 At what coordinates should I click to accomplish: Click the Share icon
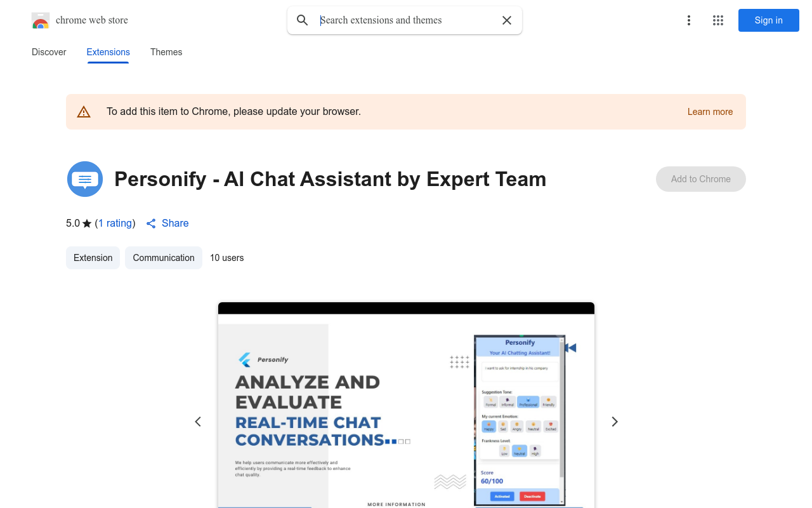[151, 224]
